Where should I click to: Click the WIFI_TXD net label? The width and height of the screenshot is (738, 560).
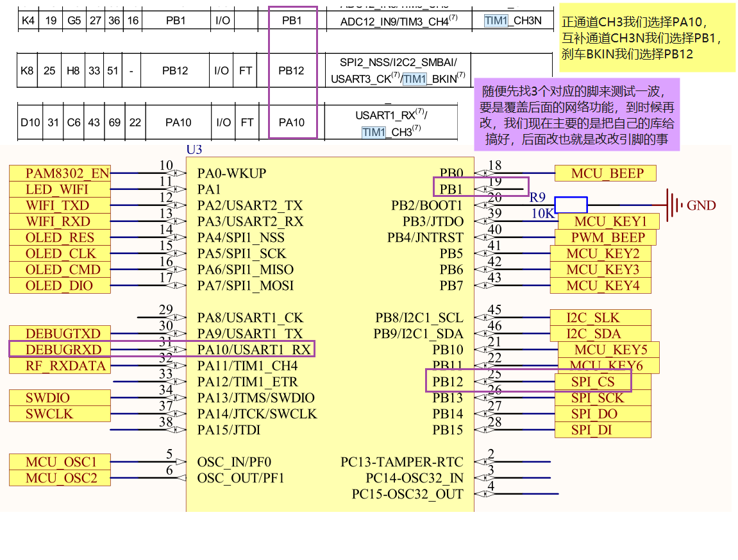pos(60,205)
